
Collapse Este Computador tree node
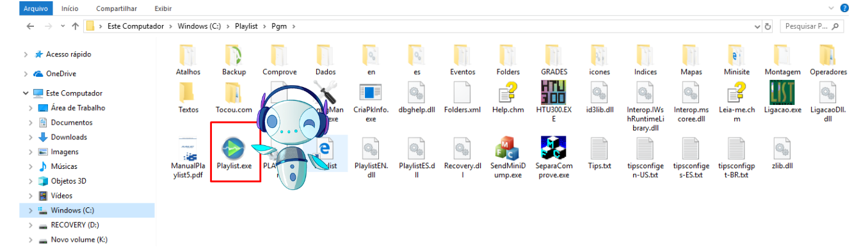(26, 93)
